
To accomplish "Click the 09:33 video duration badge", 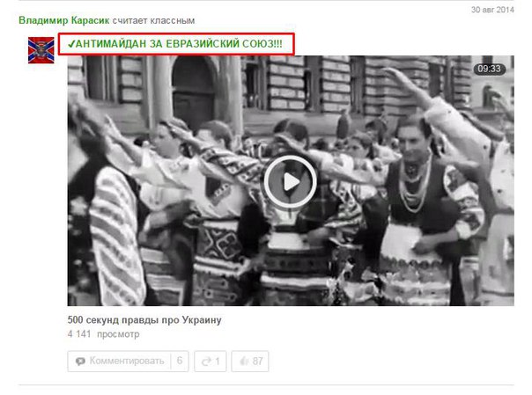I will tap(489, 69).
